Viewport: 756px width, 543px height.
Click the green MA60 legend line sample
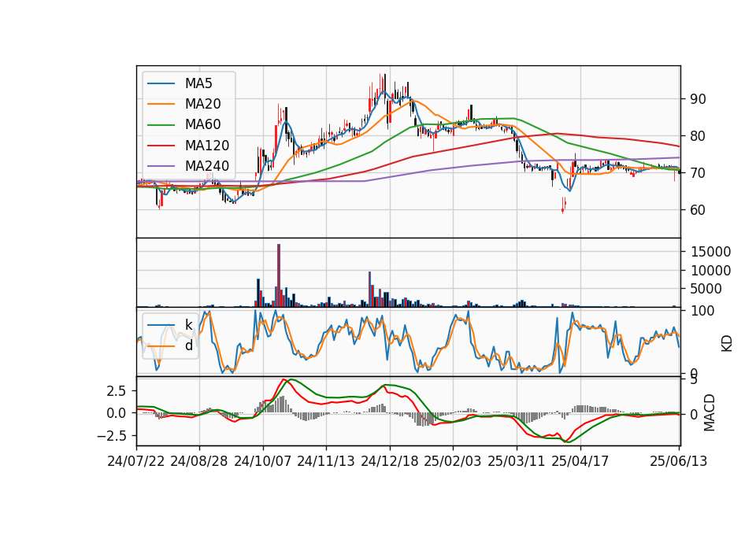(161, 125)
